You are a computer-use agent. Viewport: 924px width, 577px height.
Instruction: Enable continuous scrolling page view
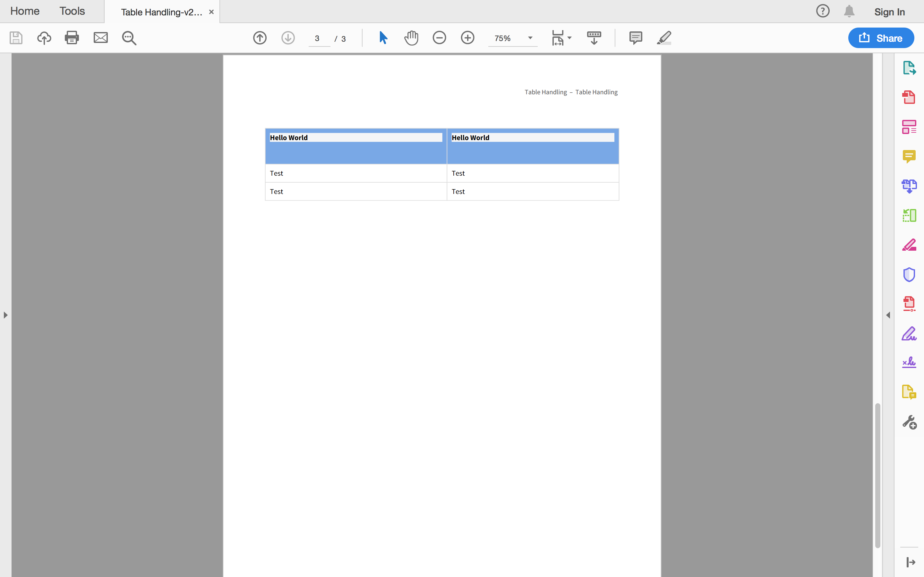(x=594, y=38)
